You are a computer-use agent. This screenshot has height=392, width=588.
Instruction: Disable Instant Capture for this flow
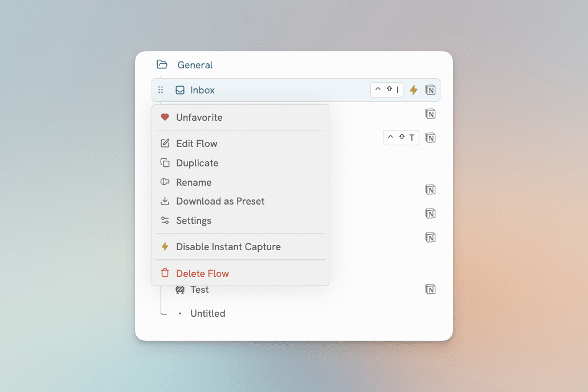tap(228, 247)
